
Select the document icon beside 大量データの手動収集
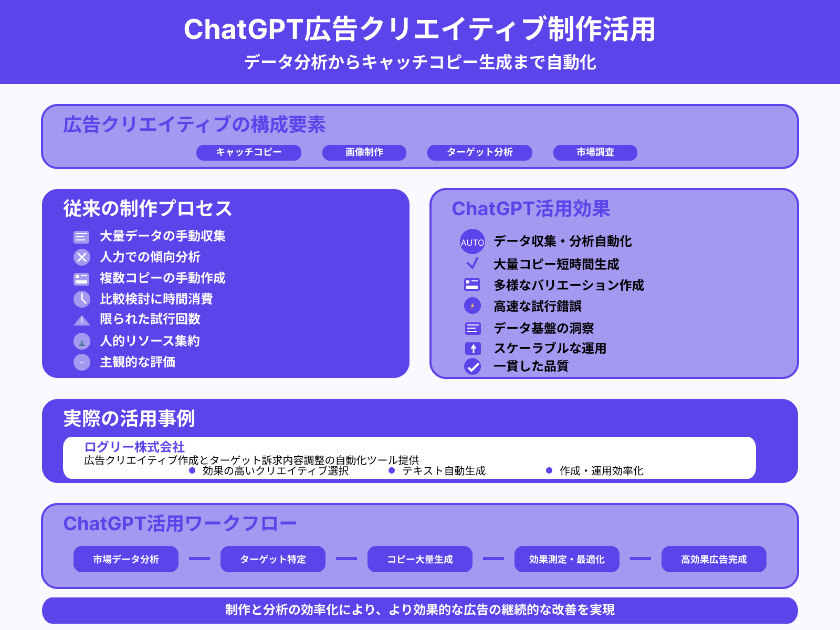(81, 237)
